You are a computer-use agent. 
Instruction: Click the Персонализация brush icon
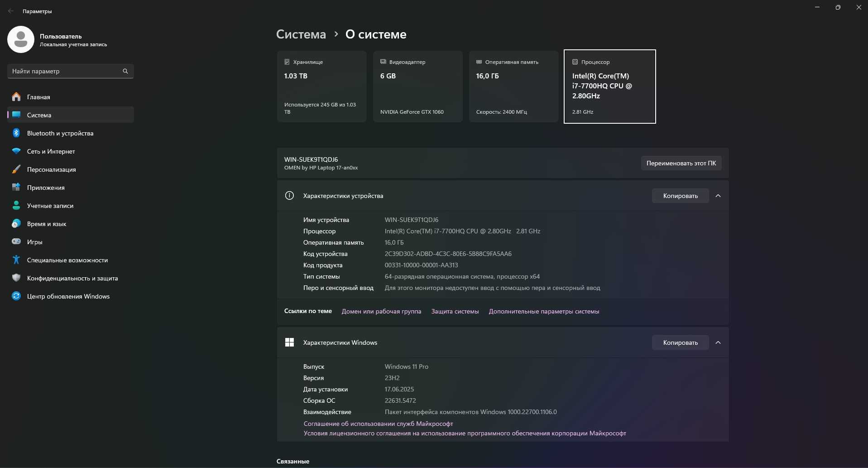[x=16, y=169]
